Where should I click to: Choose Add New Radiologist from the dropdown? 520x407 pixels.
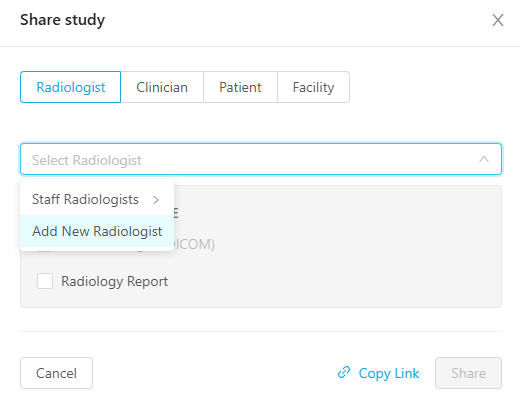tap(97, 231)
